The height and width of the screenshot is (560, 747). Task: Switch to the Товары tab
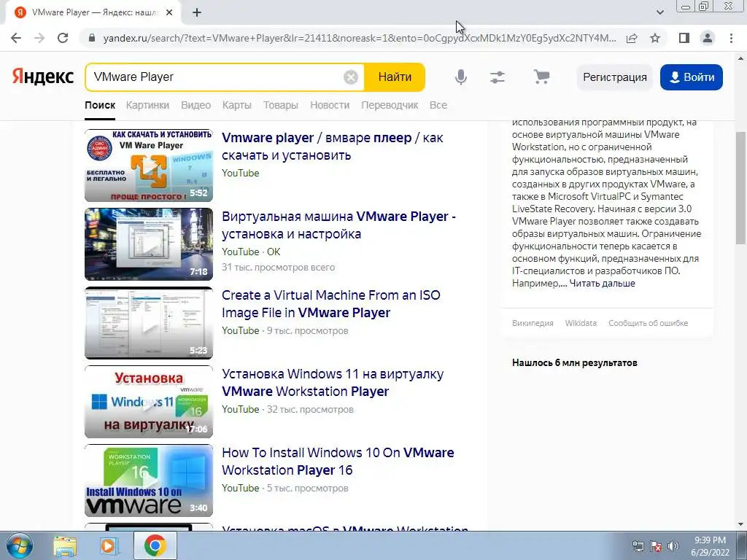[281, 105]
